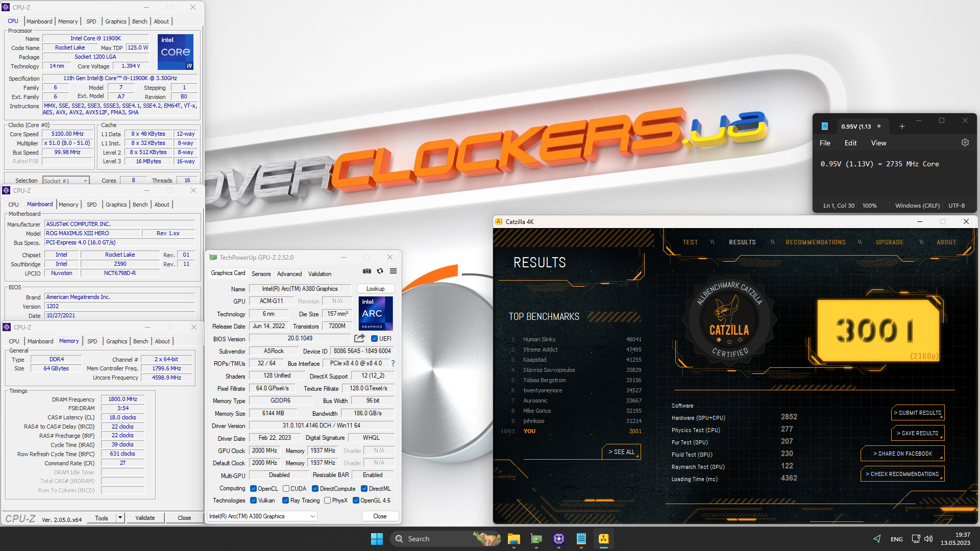Click Validate button in CPU-Z
980x551 pixels.
[145, 518]
